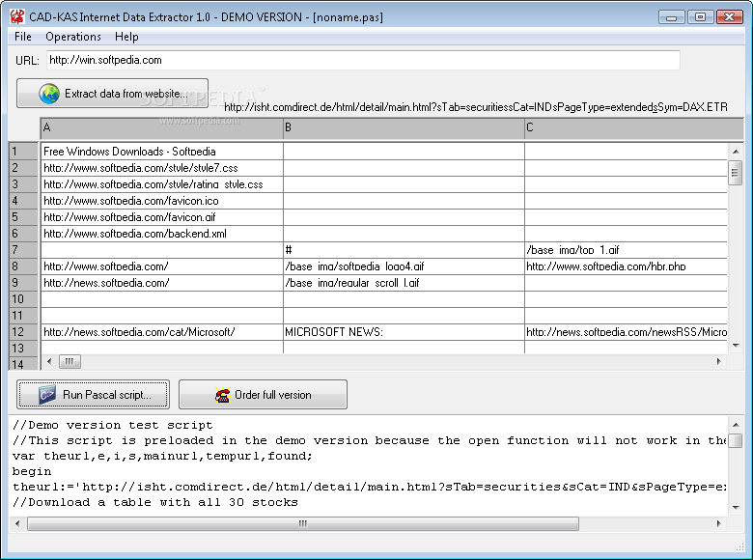Click the table's scroll up arrow
Image resolution: width=753 pixels, height=560 pixels.
[736, 152]
